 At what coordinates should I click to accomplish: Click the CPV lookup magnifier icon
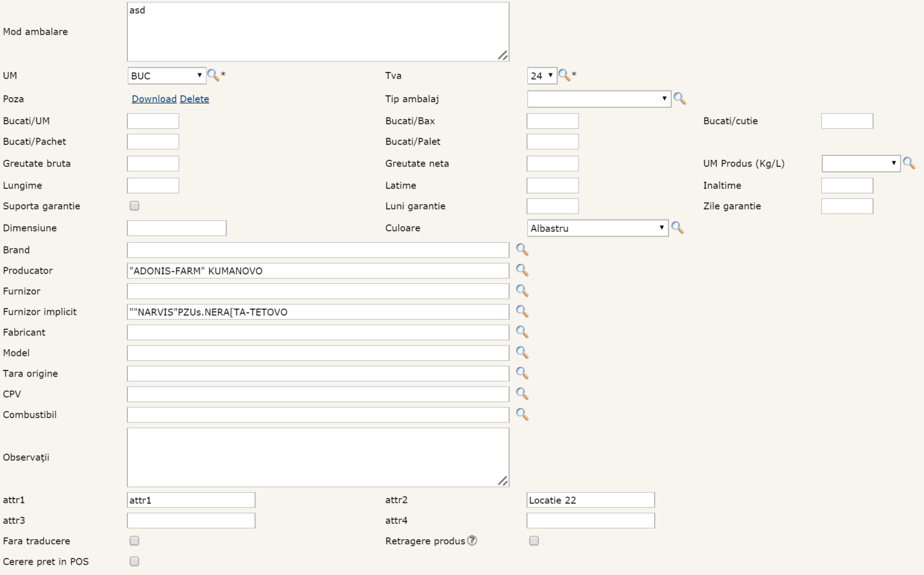(x=522, y=394)
